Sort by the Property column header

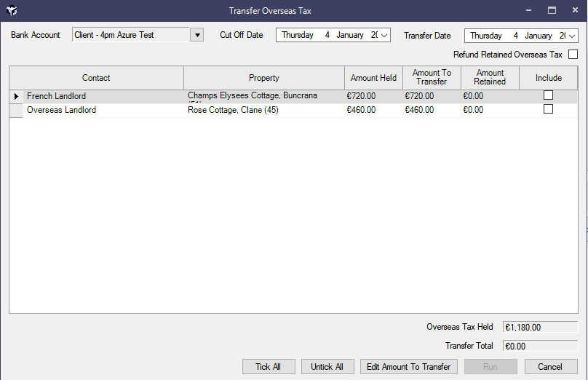[263, 78]
